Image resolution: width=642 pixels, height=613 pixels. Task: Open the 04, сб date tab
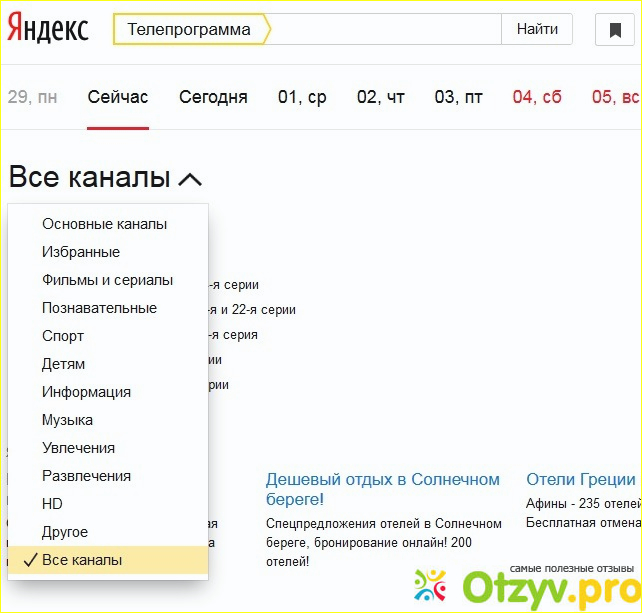pos(537,97)
